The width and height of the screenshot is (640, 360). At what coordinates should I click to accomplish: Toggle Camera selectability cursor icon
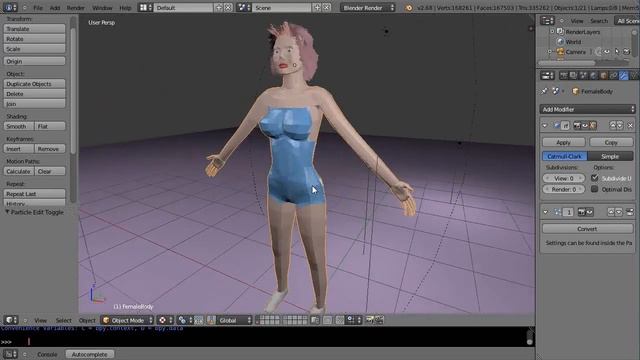(617, 51)
